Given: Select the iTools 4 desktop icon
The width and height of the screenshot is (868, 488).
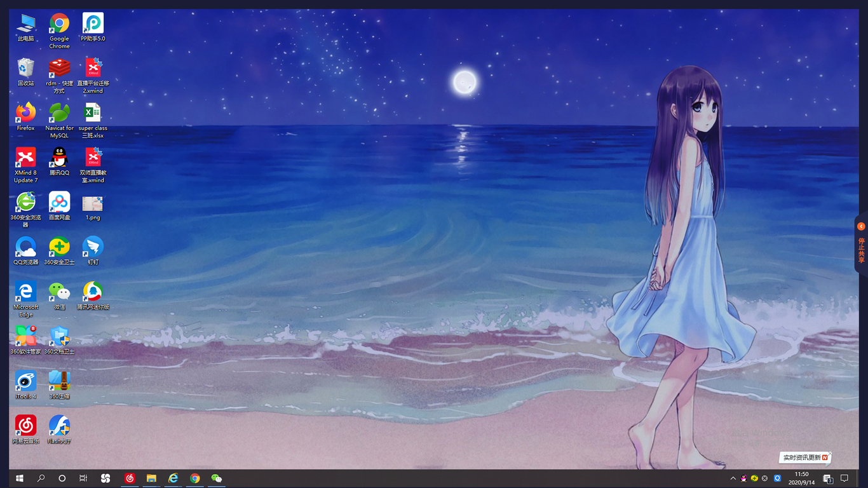Looking at the screenshot, I should coord(26,384).
